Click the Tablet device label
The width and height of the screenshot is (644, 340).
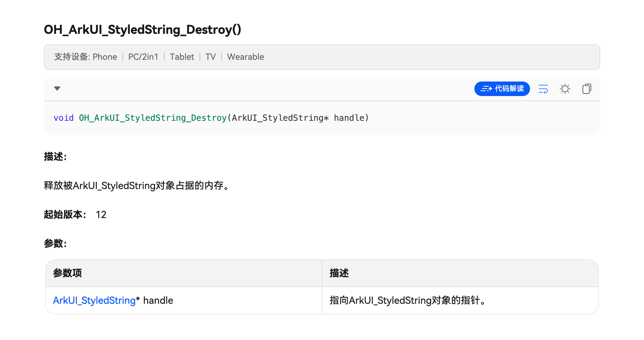182,57
